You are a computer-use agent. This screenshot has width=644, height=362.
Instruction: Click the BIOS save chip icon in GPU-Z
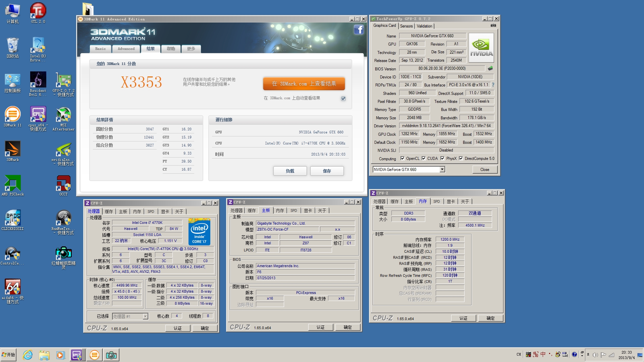point(490,68)
